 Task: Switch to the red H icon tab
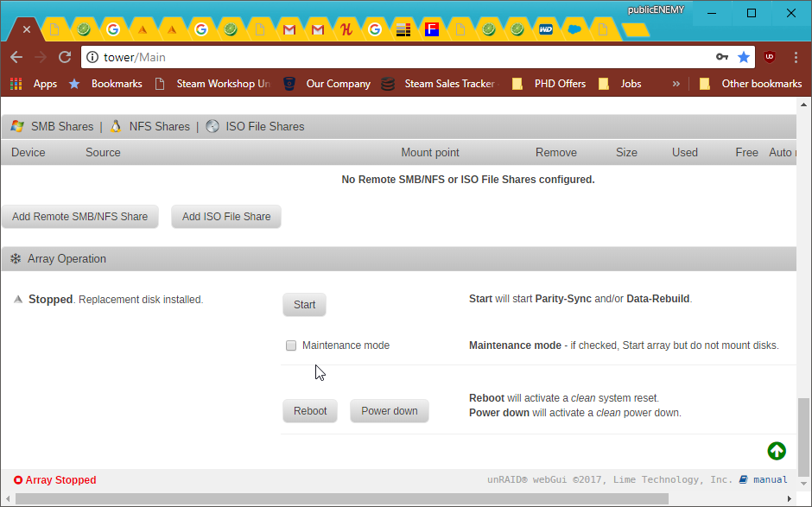point(346,29)
